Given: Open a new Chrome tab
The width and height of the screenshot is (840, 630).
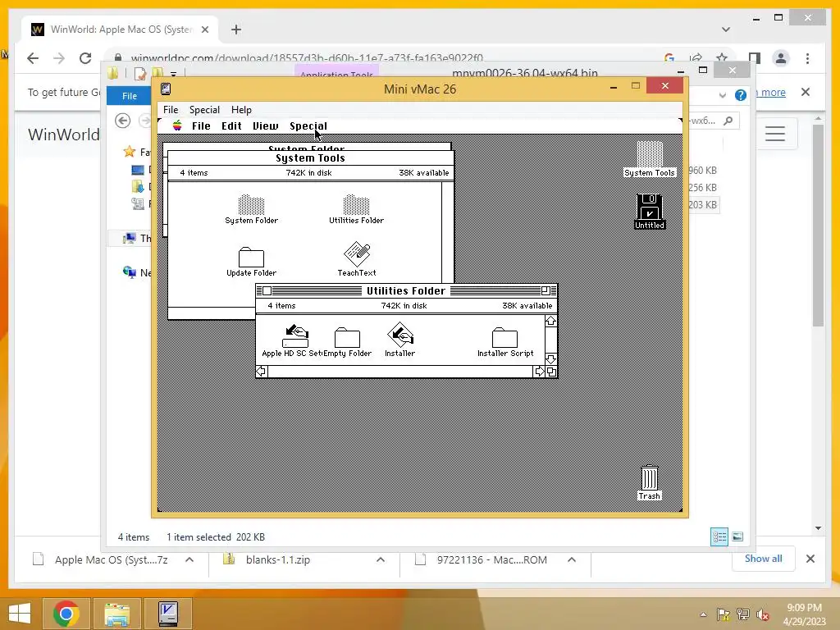Looking at the screenshot, I should (235, 30).
